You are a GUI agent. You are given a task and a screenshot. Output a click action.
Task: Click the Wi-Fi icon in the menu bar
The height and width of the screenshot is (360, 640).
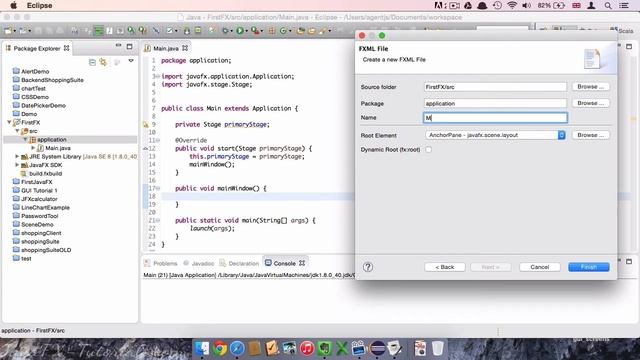click(512, 5)
